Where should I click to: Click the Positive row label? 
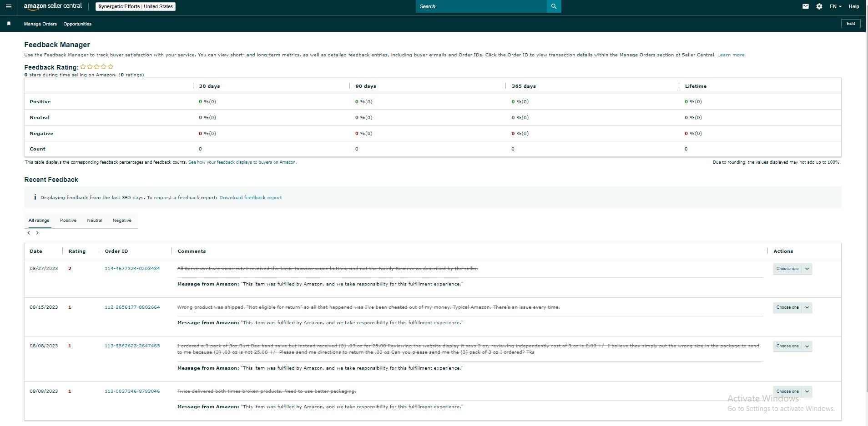pos(40,102)
